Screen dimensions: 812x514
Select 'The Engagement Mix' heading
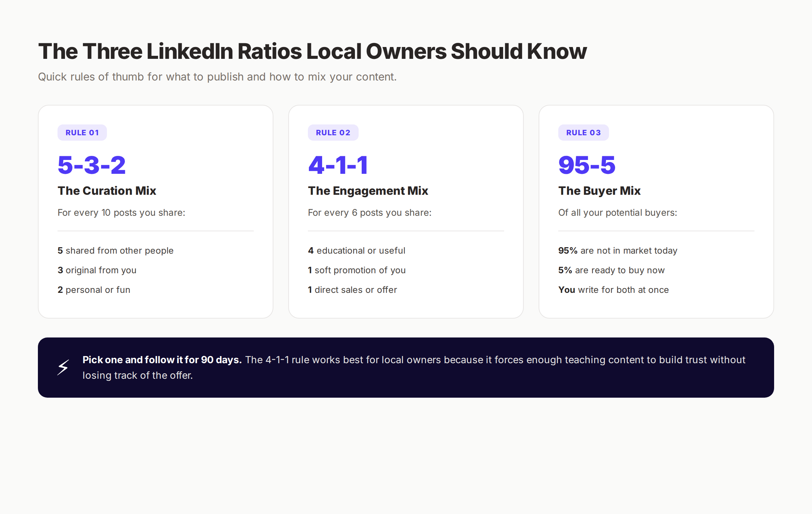368,191
